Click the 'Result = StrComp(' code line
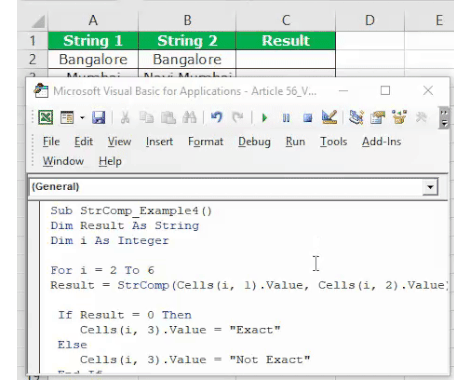The width and height of the screenshot is (470, 380). [x=249, y=285]
